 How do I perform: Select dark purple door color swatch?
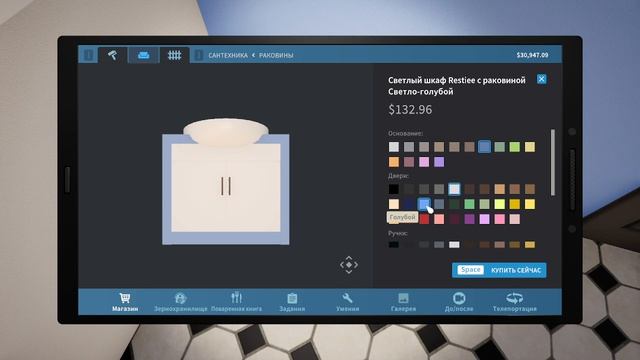(469, 219)
